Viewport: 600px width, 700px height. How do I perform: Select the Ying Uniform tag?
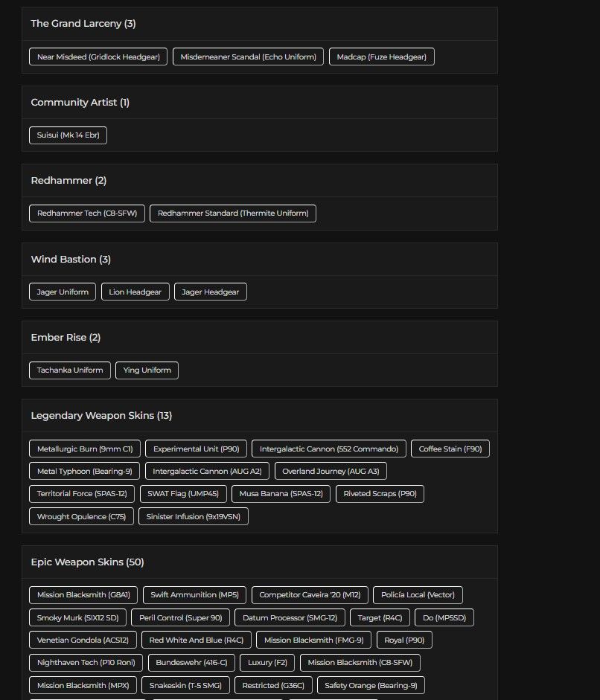(x=147, y=370)
